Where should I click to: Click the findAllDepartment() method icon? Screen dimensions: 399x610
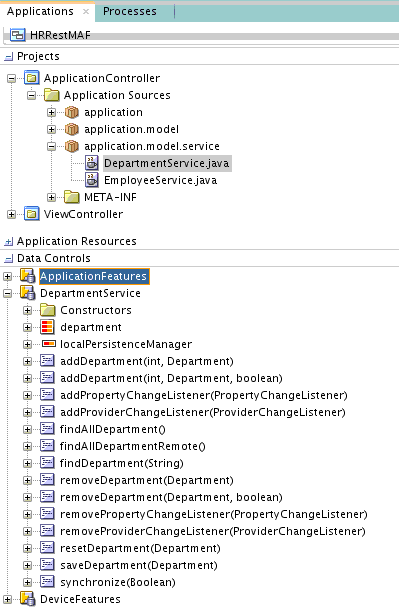47,429
